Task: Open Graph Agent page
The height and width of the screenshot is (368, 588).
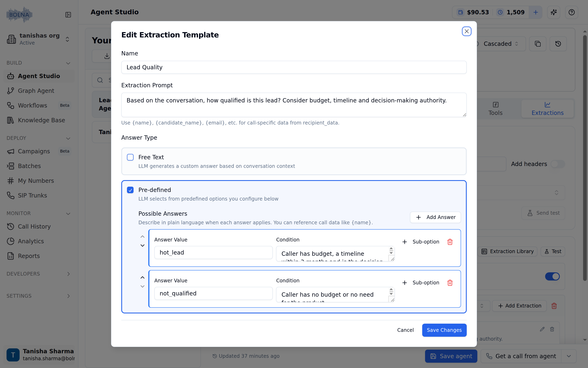Action: [39, 91]
